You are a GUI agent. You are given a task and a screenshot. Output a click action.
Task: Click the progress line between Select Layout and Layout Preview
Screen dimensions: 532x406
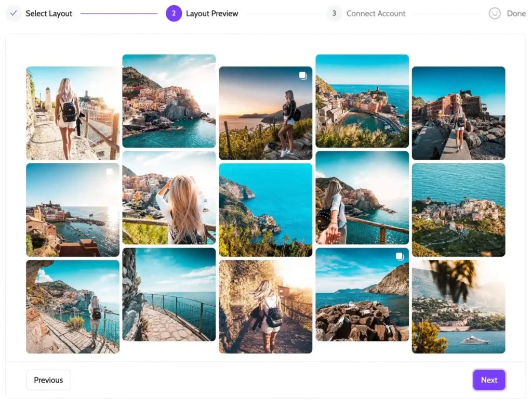118,14
